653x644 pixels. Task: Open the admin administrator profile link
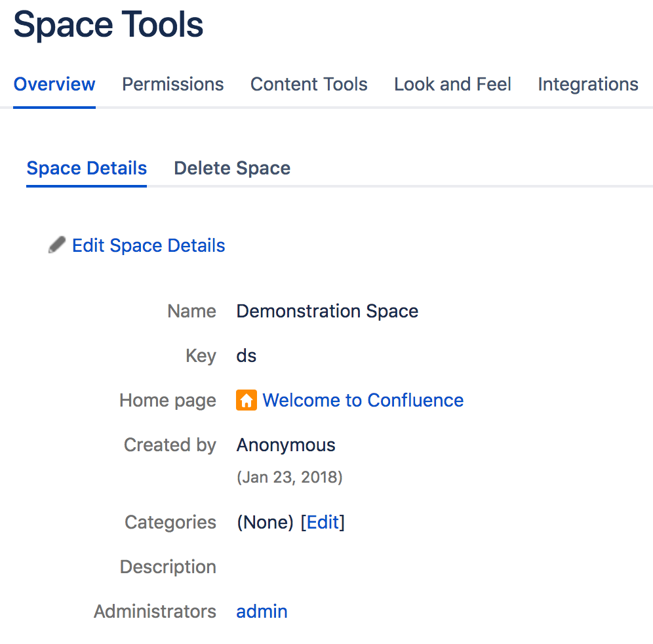point(262,611)
